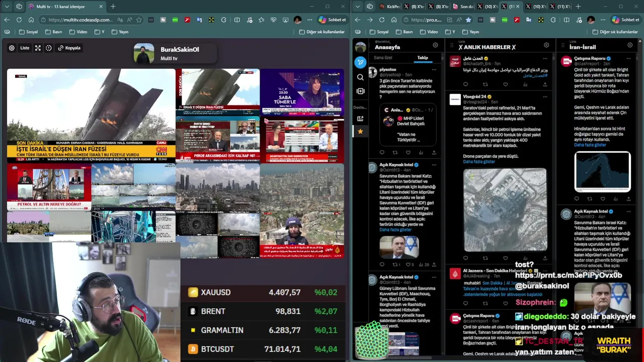Viewport: 644px width, 362px height.
Task: Repost the Alhadath_Brk Arabic post
Action: pyautogui.click(x=486, y=84)
